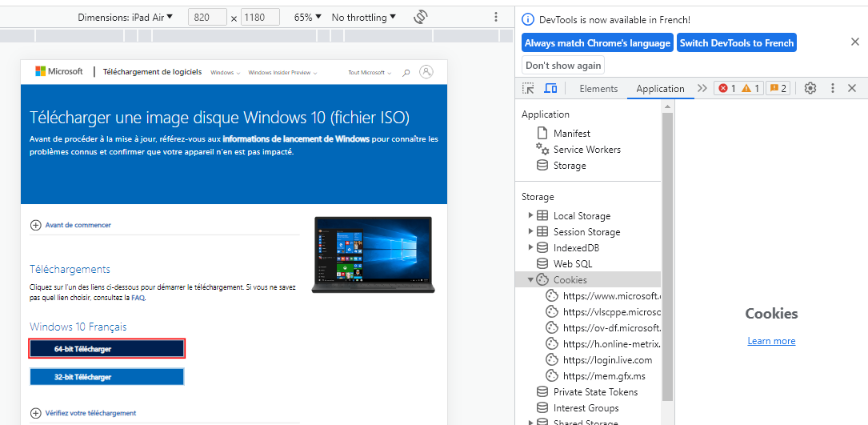Click the rotate device orientation icon
The image size is (868, 425).
pos(421,17)
